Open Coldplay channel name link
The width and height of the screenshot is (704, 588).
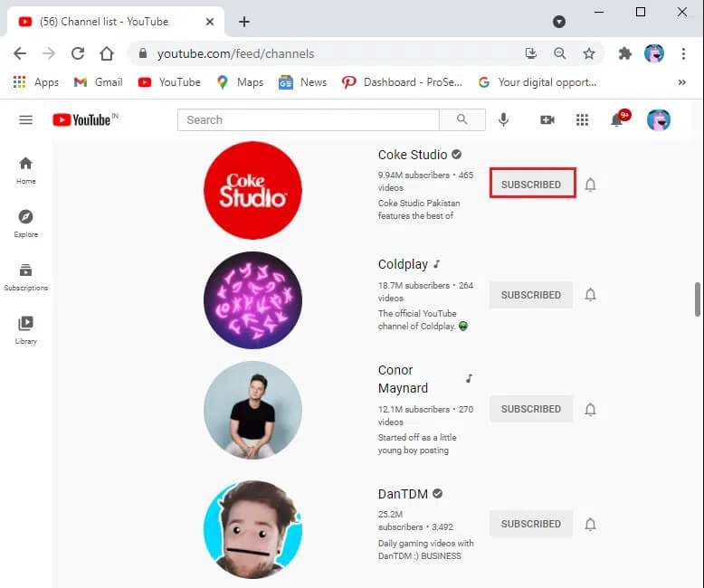(x=403, y=264)
